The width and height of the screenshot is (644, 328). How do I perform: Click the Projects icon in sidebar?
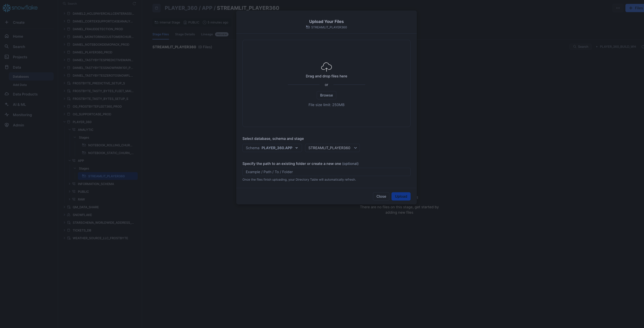click(x=7, y=57)
